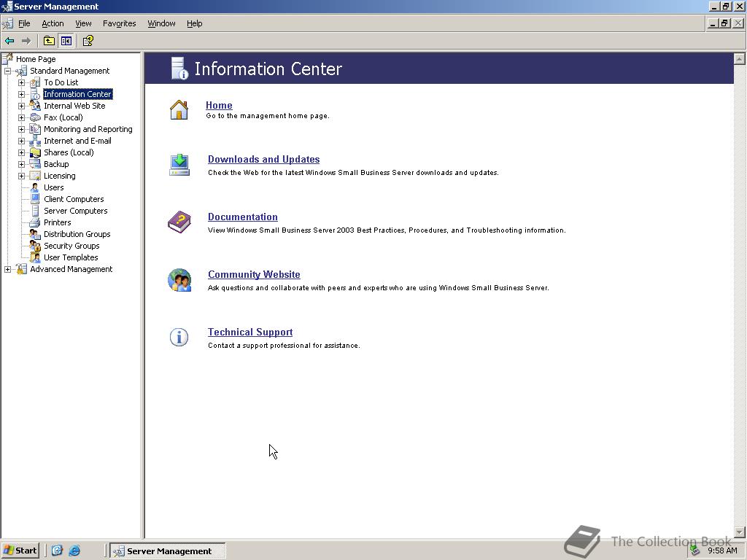Expand the Internal Web Site node
Screen dimensions: 747x560
tap(21, 106)
